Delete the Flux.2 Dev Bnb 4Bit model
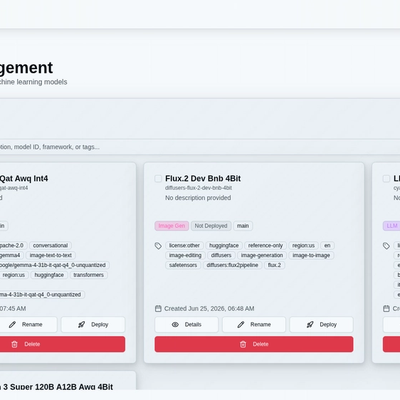Image resolution: width=400 pixels, height=400 pixels. click(x=254, y=344)
